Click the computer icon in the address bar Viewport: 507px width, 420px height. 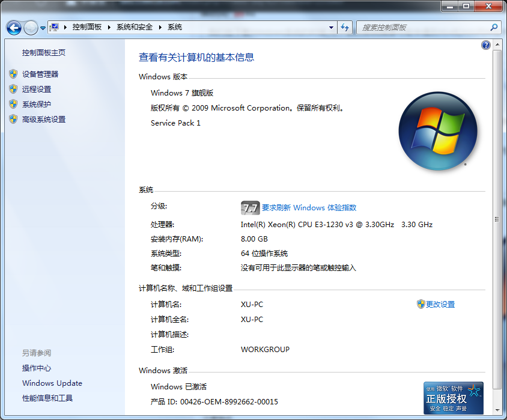click(55, 27)
